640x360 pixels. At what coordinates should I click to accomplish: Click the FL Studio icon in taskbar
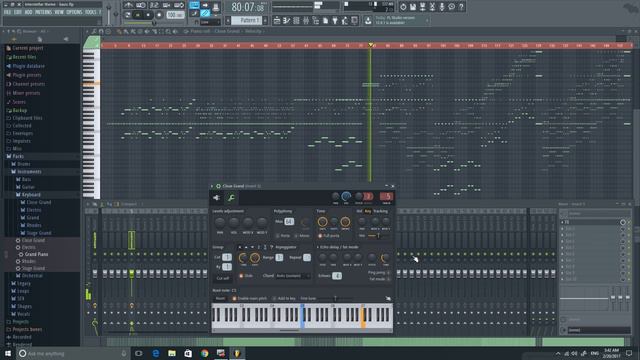point(237,353)
